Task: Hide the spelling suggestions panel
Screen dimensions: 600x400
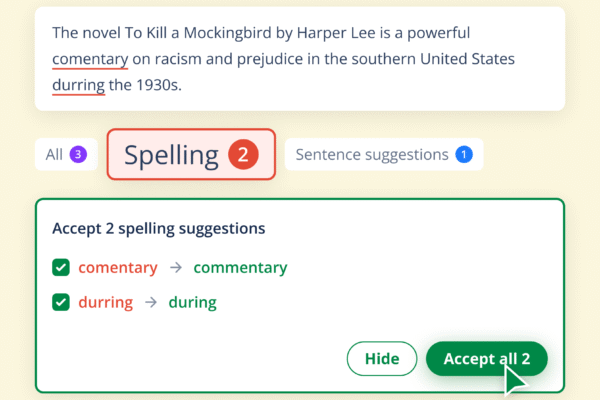Action: tap(382, 359)
